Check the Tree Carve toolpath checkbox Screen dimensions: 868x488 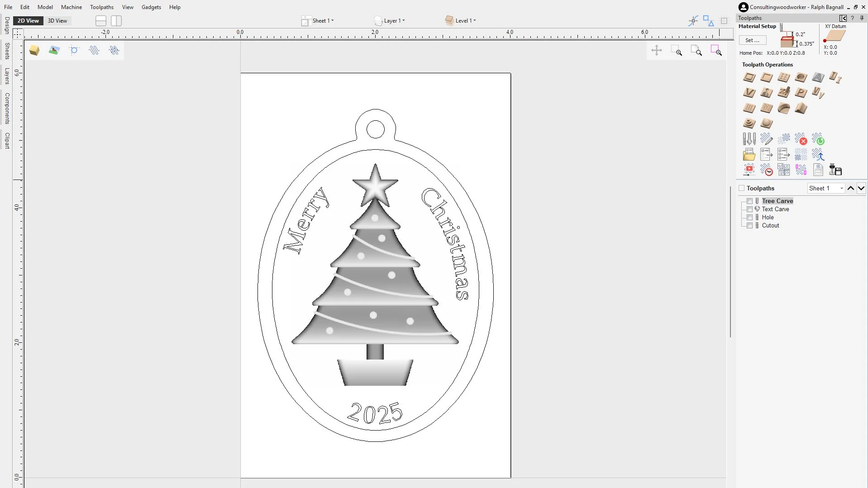click(x=750, y=201)
